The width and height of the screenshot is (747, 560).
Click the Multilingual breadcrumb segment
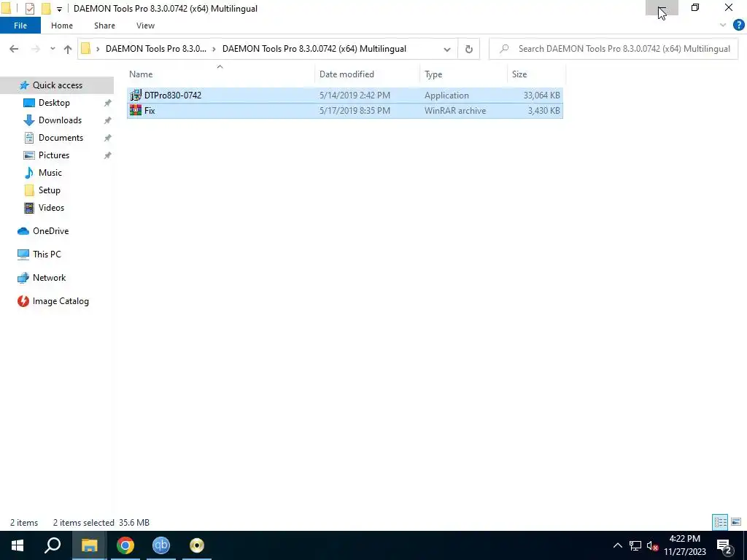pyautogui.click(x=314, y=49)
